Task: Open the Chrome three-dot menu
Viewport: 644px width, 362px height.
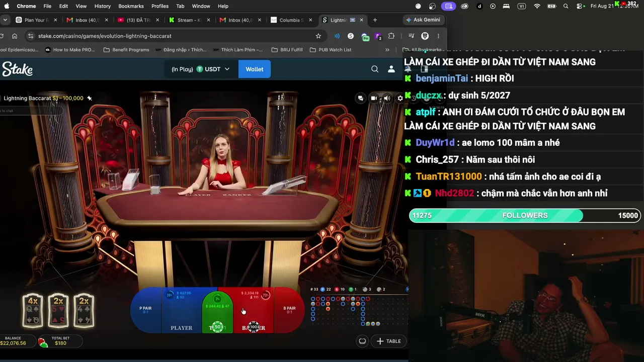Action: point(438,36)
